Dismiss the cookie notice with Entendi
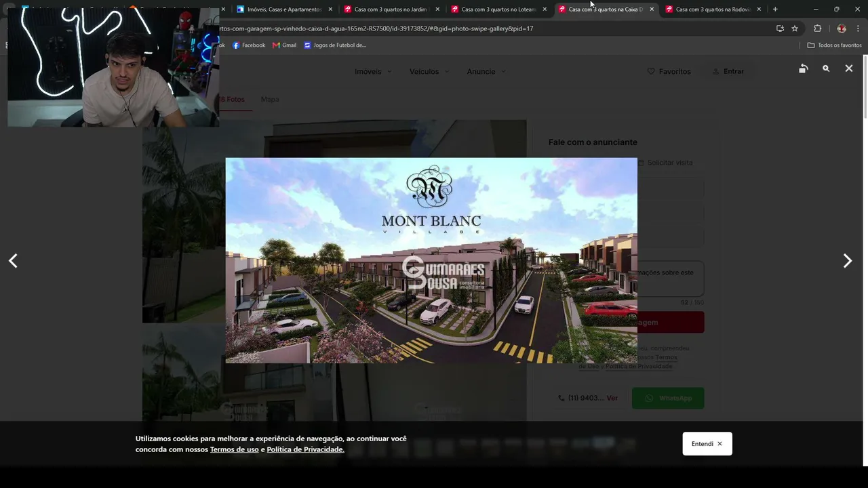The image size is (868, 488). pyautogui.click(x=707, y=444)
